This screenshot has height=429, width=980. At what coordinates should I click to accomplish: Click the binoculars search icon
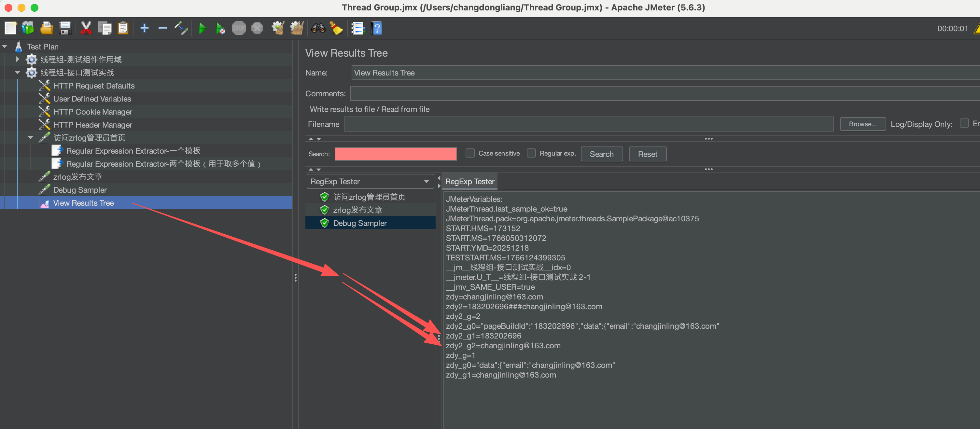pyautogui.click(x=318, y=28)
